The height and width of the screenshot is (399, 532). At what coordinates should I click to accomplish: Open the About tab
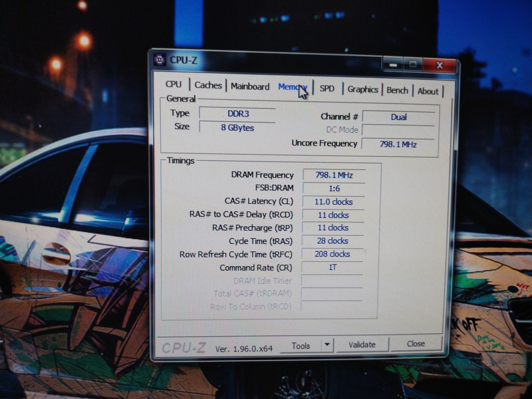tap(428, 91)
